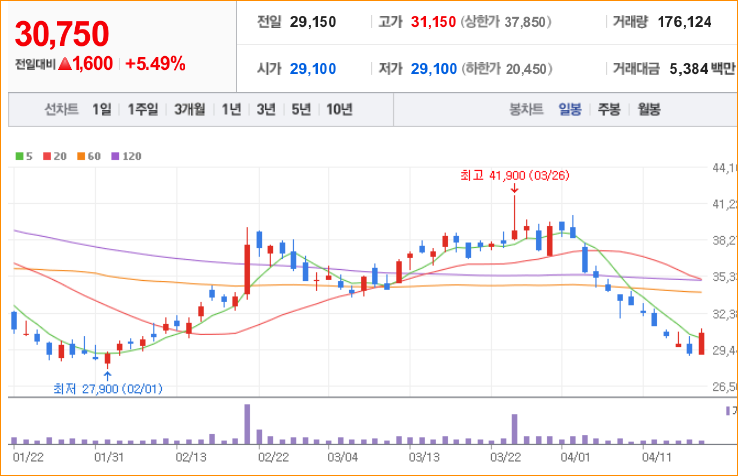Click the purple 120-day moving average legend
Screen dimensions: 738x476
click(x=126, y=156)
